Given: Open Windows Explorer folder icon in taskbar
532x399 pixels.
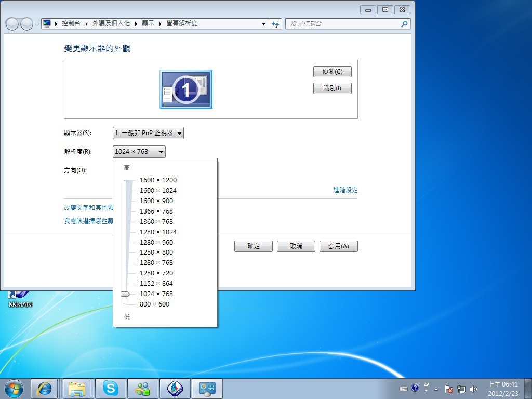Looking at the screenshot, I should click(x=77, y=388).
